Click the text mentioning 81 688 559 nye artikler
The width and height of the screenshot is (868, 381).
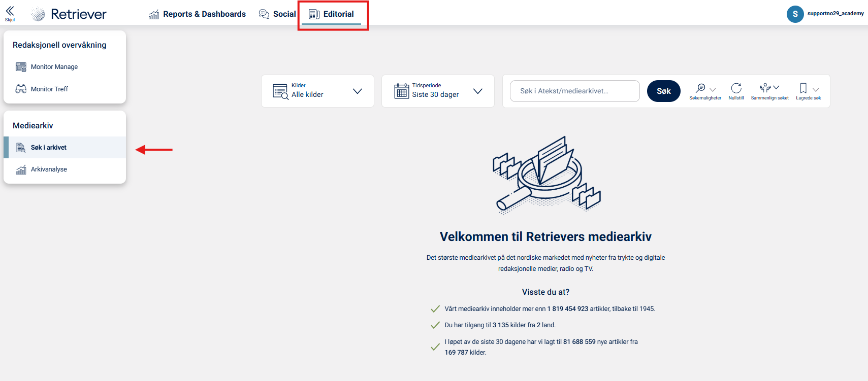[541, 347]
